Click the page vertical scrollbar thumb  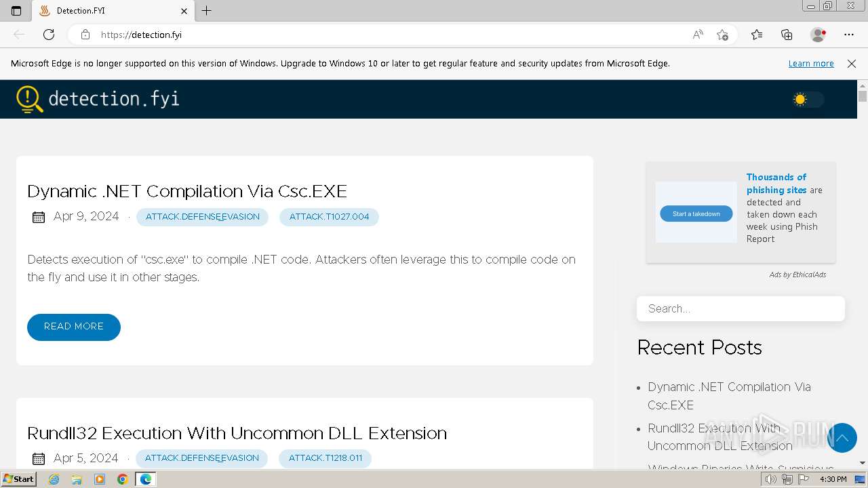point(863,96)
